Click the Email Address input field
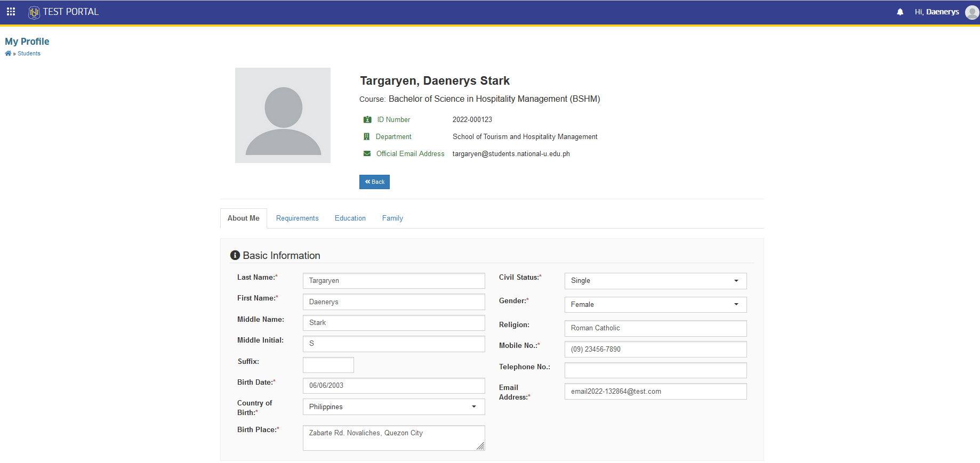980x463 pixels. tap(655, 391)
